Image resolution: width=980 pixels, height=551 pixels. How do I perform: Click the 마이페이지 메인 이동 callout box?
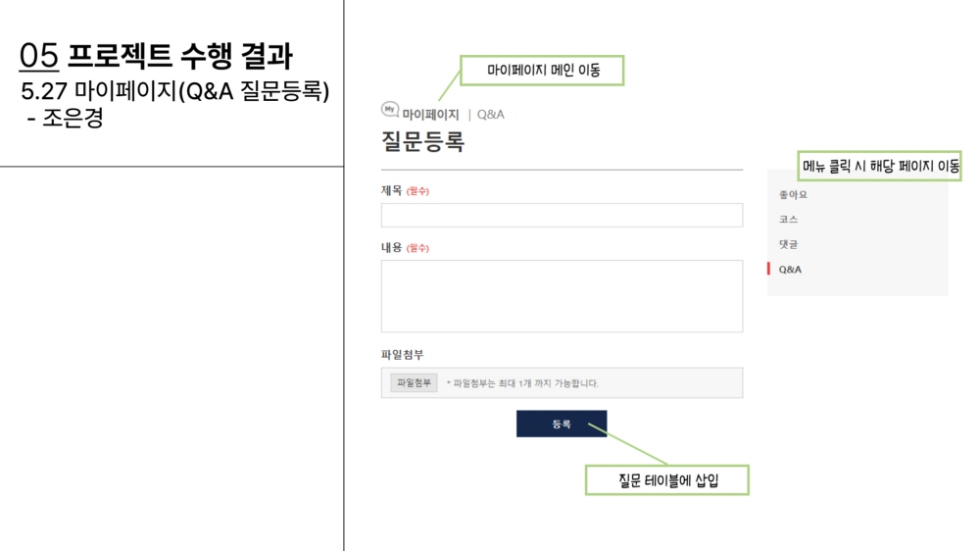[x=542, y=70]
